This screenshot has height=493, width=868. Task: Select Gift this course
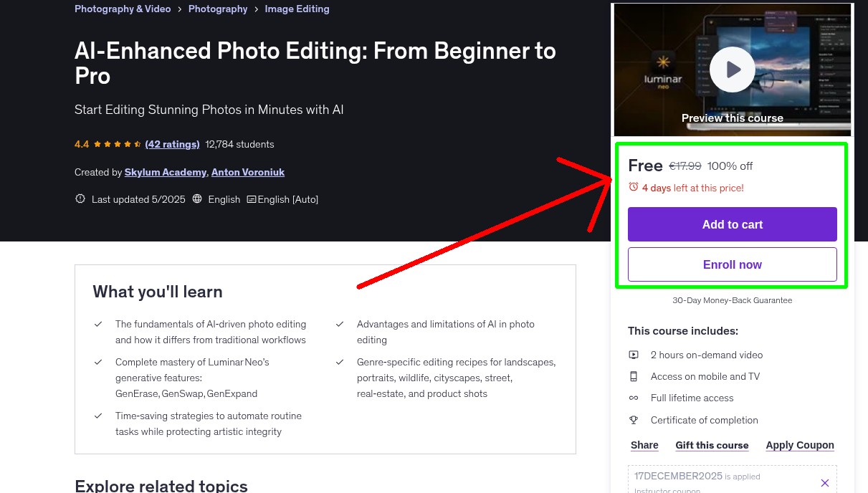pyautogui.click(x=712, y=445)
